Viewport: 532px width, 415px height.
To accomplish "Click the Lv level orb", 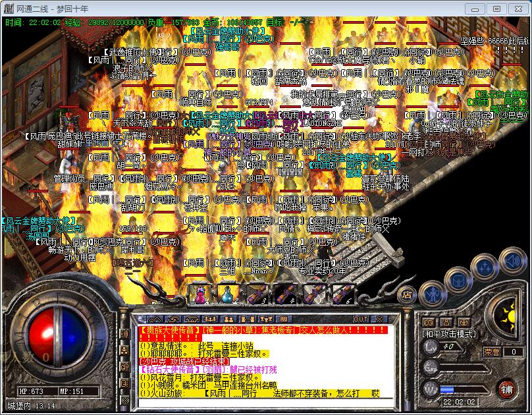I will click(431, 347).
